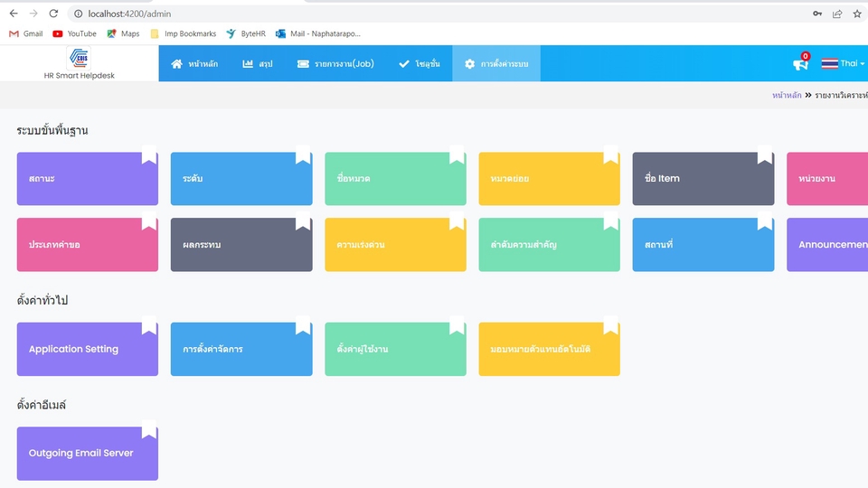Open the รายการงาน(Job) menu

point(335,63)
